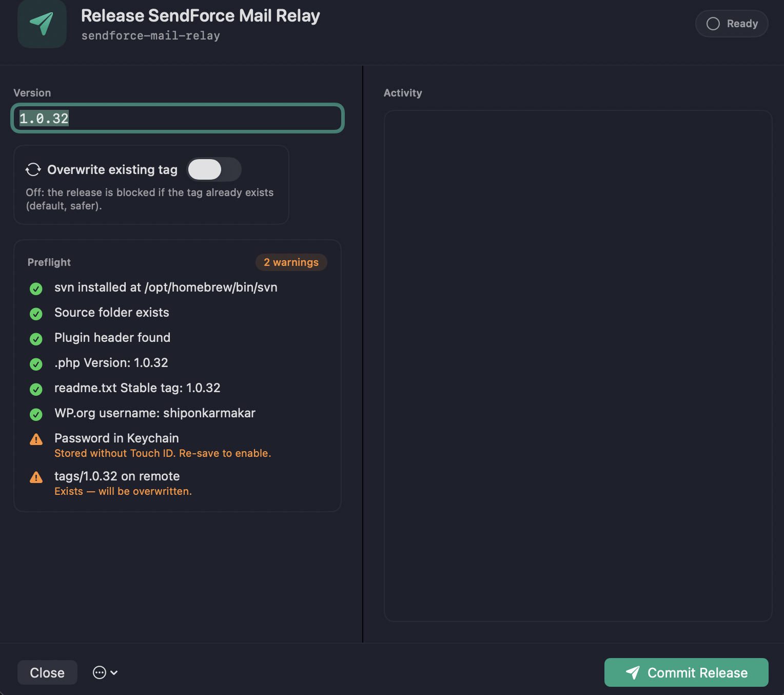The width and height of the screenshot is (784, 695).
Task: Select 'tags/1.0.32 on remote' text
Action: click(x=117, y=476)
